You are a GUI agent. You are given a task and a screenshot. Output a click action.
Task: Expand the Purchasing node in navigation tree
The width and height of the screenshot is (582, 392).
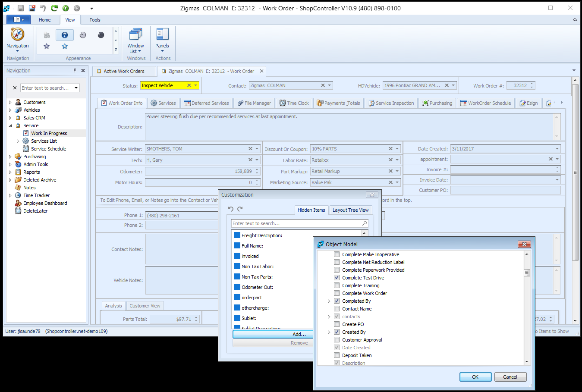[10, 157]
